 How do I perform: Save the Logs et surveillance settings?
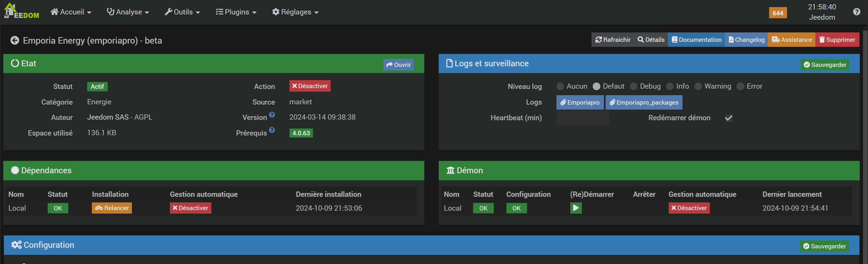tap(825, 65)
